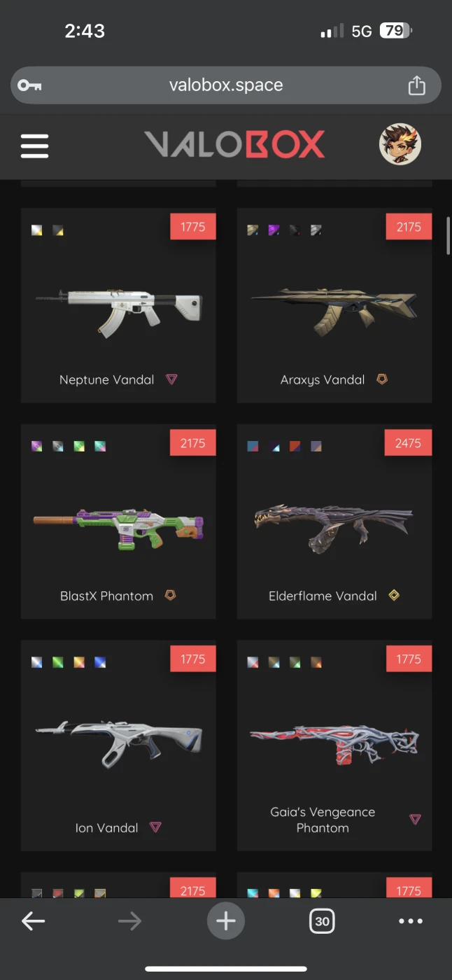Image resolution: width=452 pixels, height=980 pixels.
Task: Tap the tier icon beside Neptune Vandal
Action: click(x=171, y=379)
